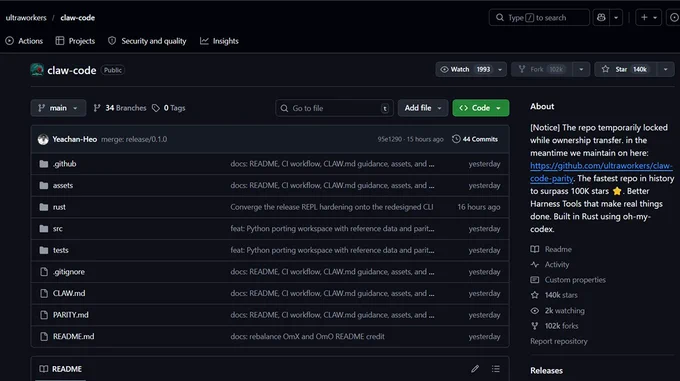This screenshot has width=680, height=381.
Task: Expand the main branch dropdown
Action: click(x=58, y=108)
